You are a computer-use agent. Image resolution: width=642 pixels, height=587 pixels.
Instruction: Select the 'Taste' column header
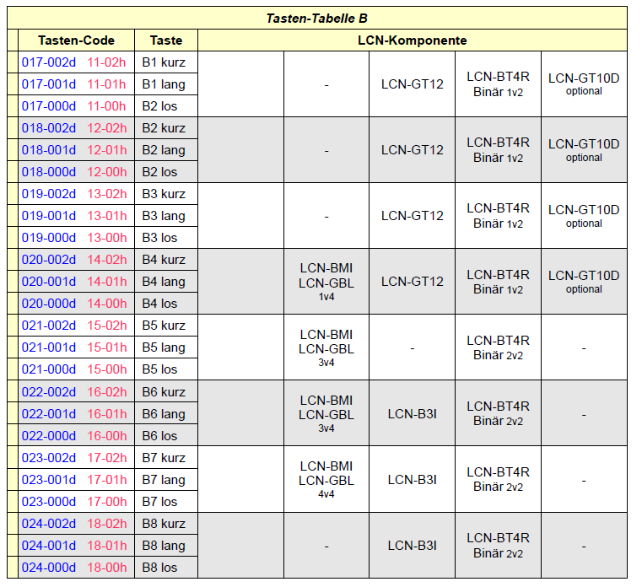pyautogui.click(x=166, y=40)
